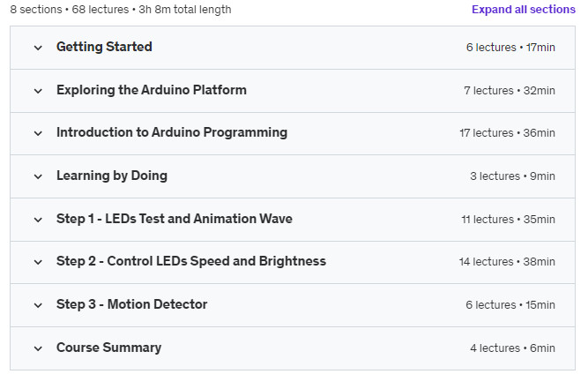Select Introduction to Arduino Programming title

[x=172, y=133]
